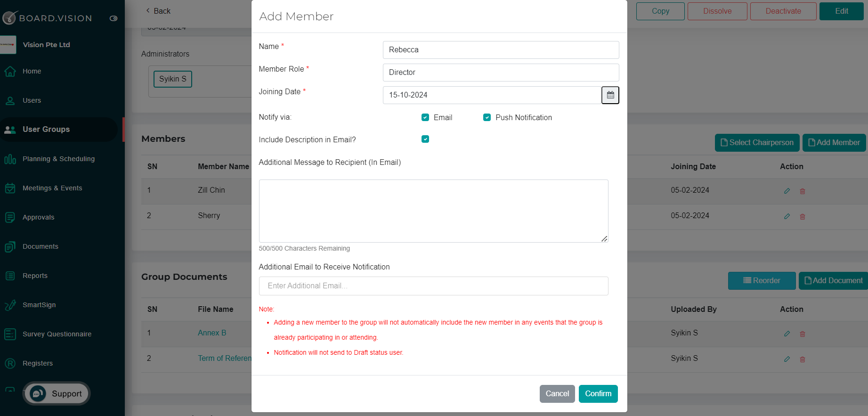Open Reports menu item
This screenshot has height=416, width=868.
point(35,276)
